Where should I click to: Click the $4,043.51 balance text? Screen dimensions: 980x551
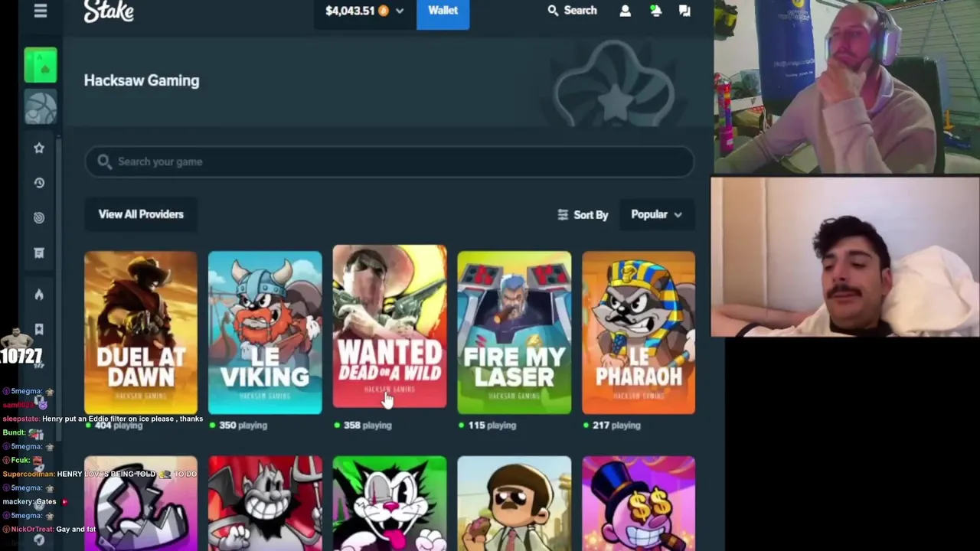350,11
